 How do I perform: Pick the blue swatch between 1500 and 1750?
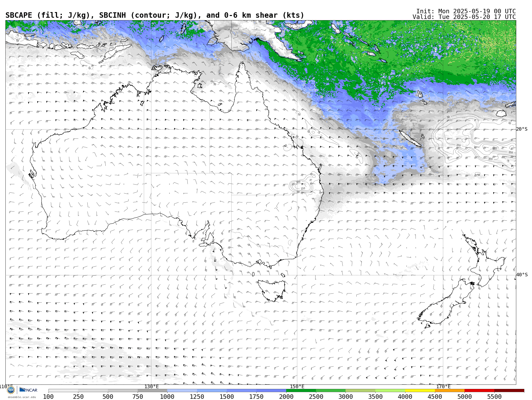click(242, 391)
